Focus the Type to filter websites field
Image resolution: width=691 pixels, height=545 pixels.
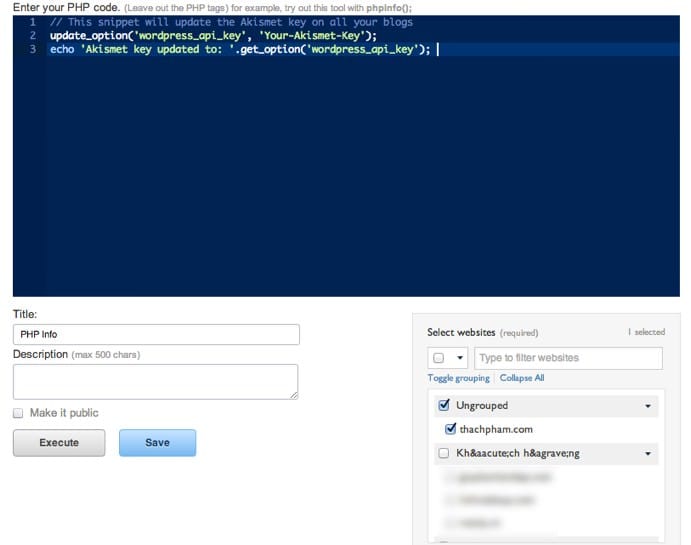click(568, 358)
